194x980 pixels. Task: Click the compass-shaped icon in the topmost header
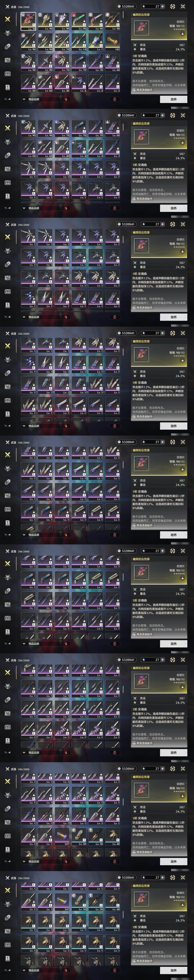173,7
